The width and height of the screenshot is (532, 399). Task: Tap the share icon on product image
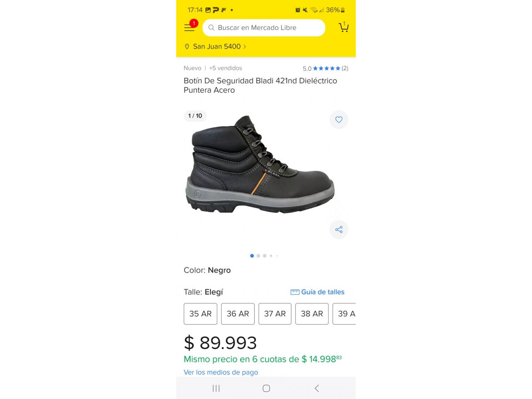point(339,229)
